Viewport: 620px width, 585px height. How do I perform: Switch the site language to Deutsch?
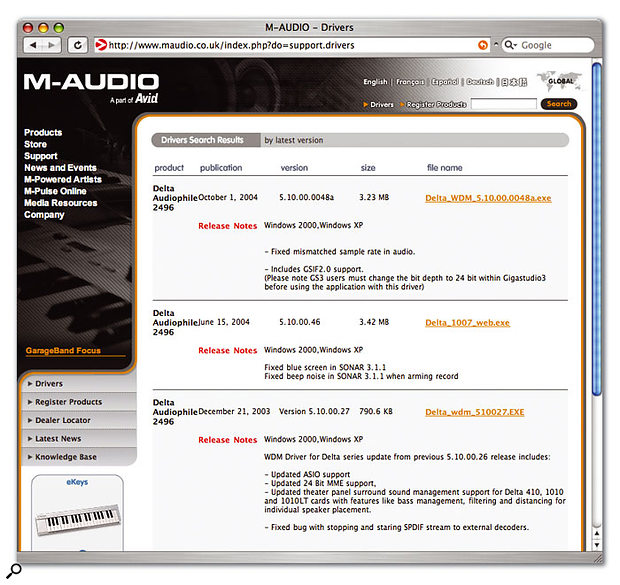pyautogui.click(x=480, y=82)
